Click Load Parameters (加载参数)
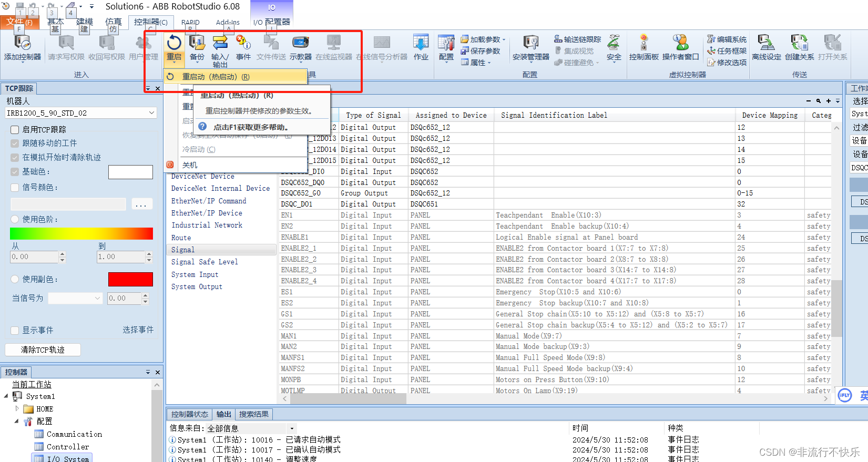 [x=483, y=39]
